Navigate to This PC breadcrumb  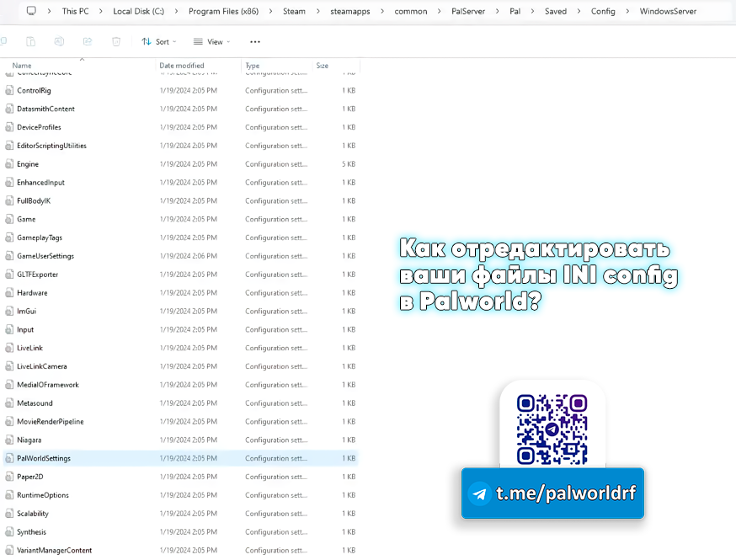pos(75,11)
